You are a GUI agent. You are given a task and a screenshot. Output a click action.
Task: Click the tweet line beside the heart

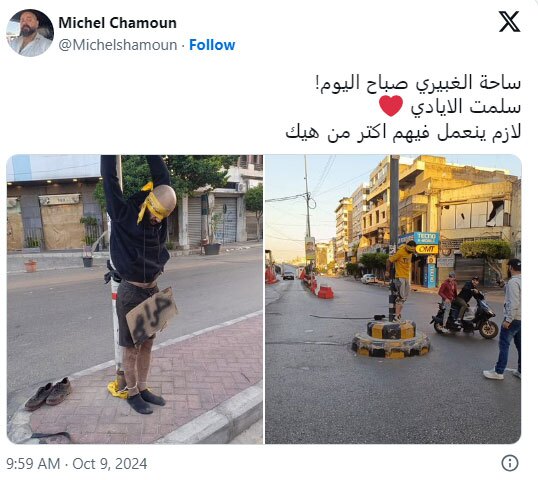tap(466, 107)
